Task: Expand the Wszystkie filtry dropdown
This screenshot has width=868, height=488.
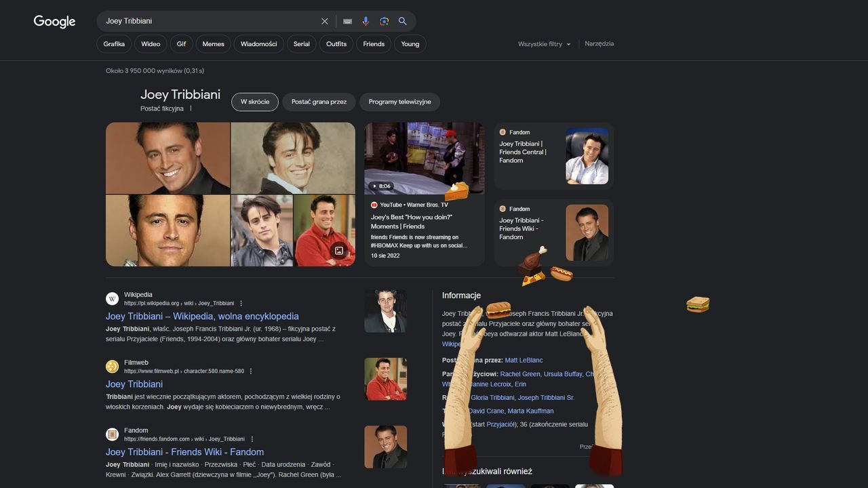Action: coord(545,44)
